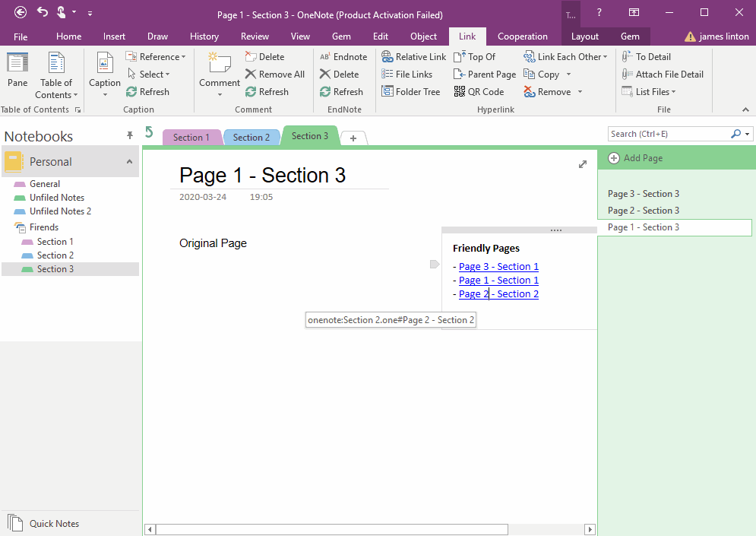
Task: Open Quick Notes at bottom
Action: 43,524
